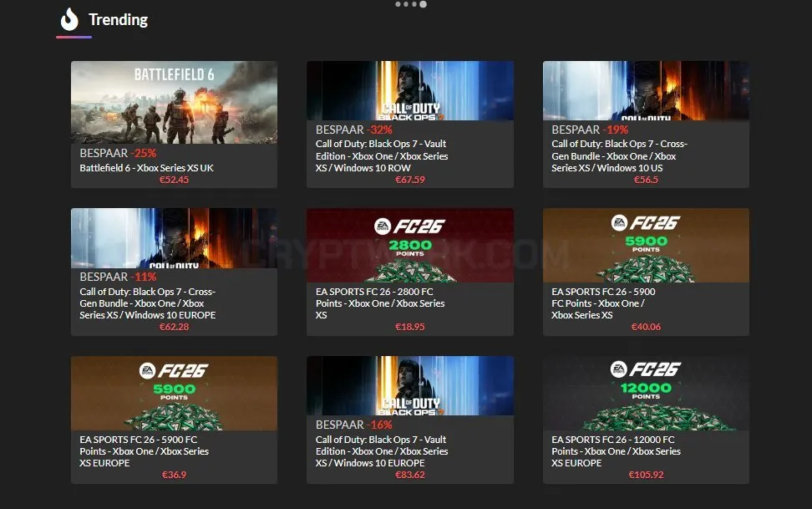Image resolution: width=812 pixels, height=509 pixels.
Task: Click the €67.59 price
Action: click(410, 180)
